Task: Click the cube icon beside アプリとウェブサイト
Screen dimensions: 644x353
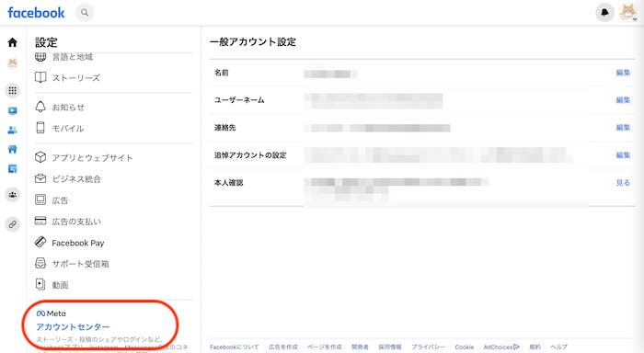Action: pyautogui.click(x=40, y=157)
